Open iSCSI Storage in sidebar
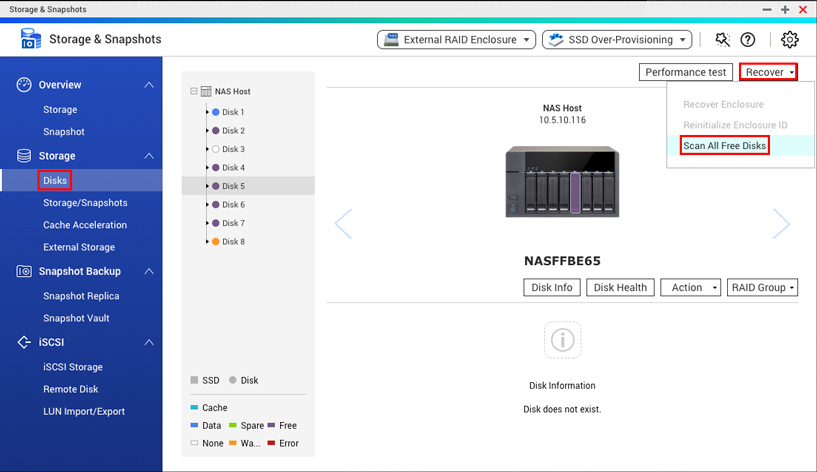 click(x=73, y=367)
